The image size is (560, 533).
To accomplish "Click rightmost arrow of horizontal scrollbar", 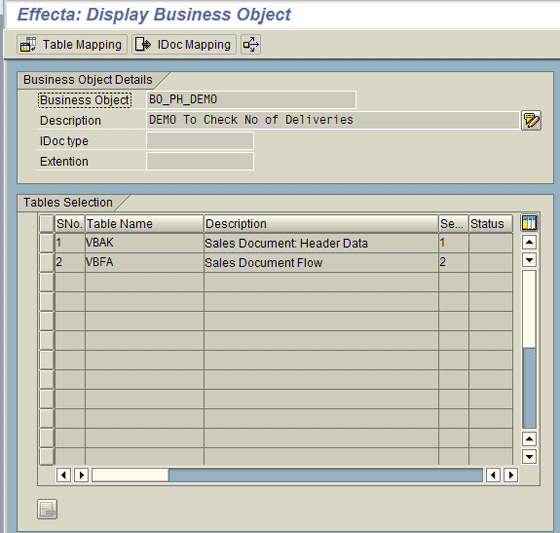I will pos(511,475).
